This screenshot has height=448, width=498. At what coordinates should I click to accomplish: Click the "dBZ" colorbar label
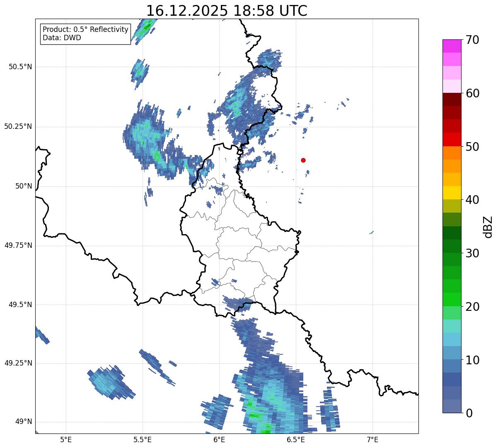coord(488,226)
